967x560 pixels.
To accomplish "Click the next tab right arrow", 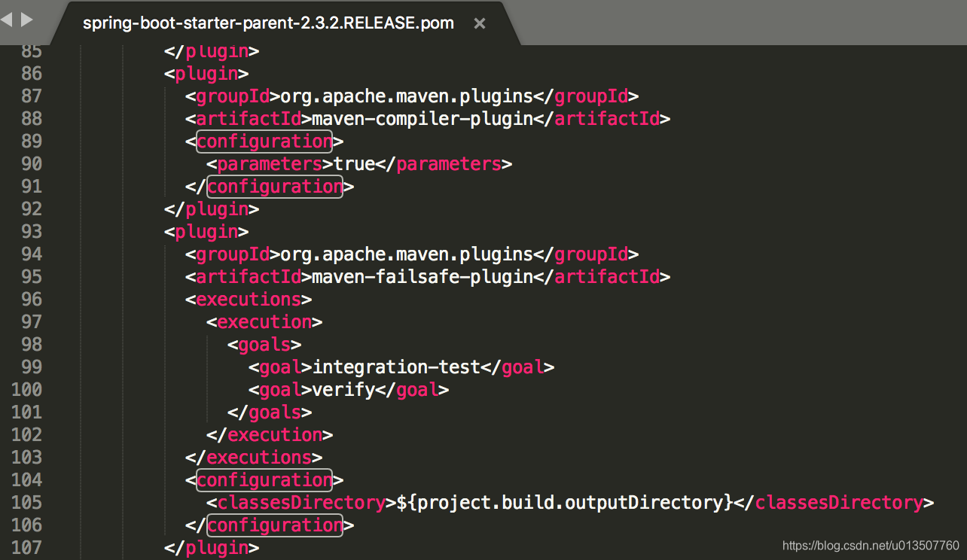I will tap(27, 20).
